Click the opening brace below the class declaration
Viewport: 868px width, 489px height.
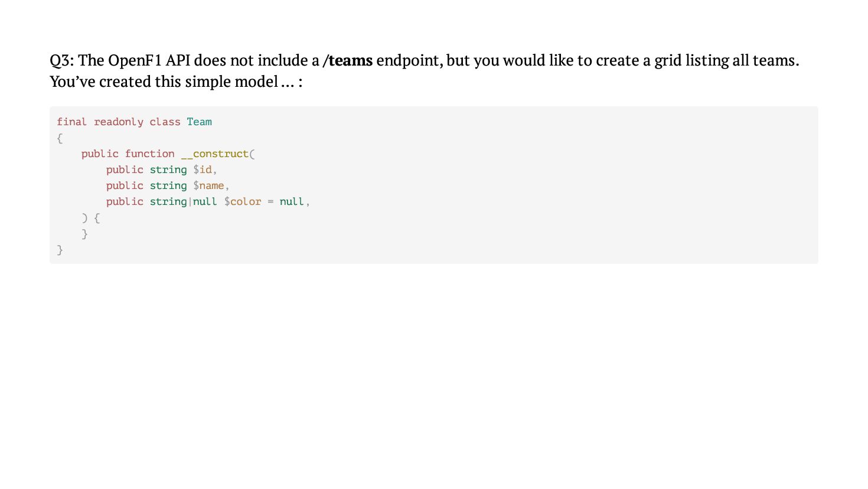click(x=60, y=138)
